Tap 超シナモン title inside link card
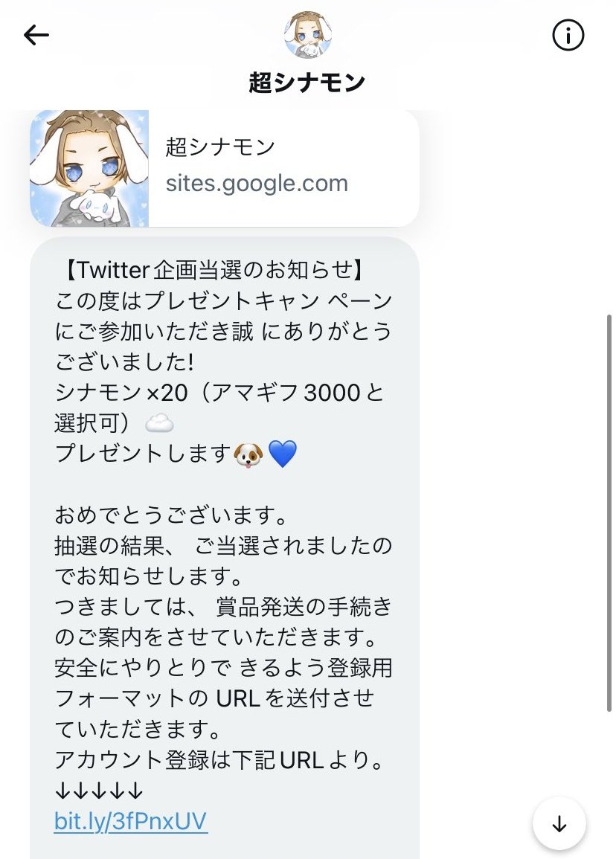 [x=219, y=147]
